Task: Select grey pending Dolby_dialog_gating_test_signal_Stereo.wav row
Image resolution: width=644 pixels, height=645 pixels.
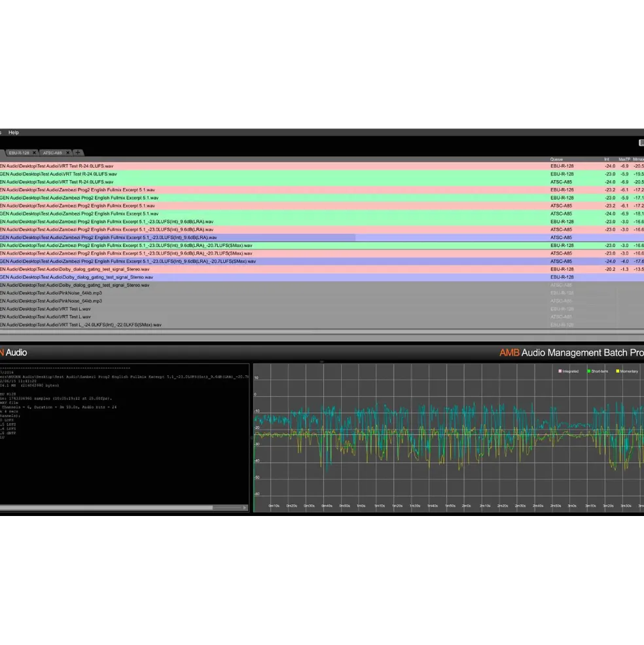Action: [x=322, y=285]
